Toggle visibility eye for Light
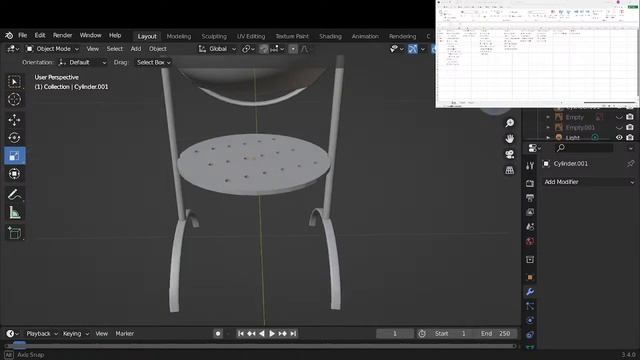 tap(619, 138)
